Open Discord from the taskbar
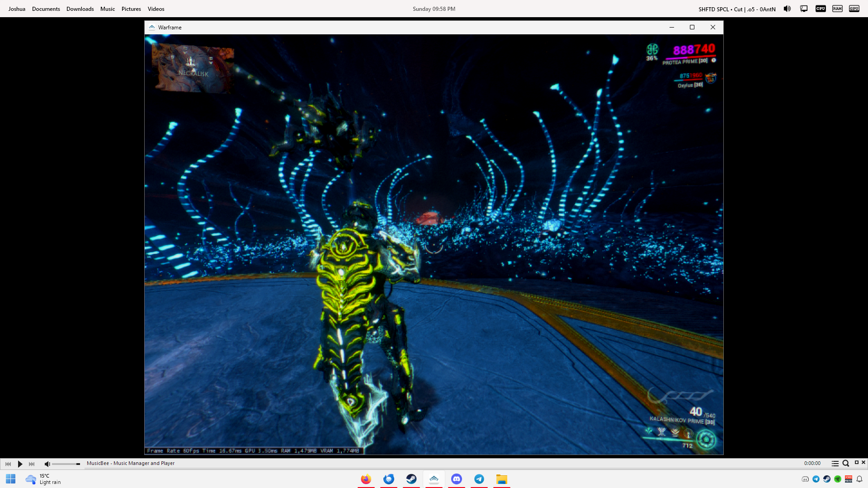The image size is (868, 488). coord(457,479)
